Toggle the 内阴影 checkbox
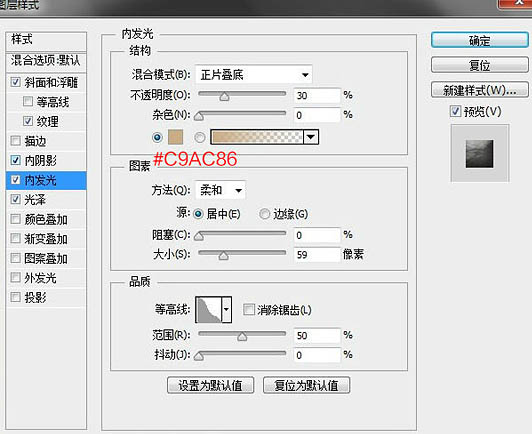532x434 pixels. [x=15, y=160]
